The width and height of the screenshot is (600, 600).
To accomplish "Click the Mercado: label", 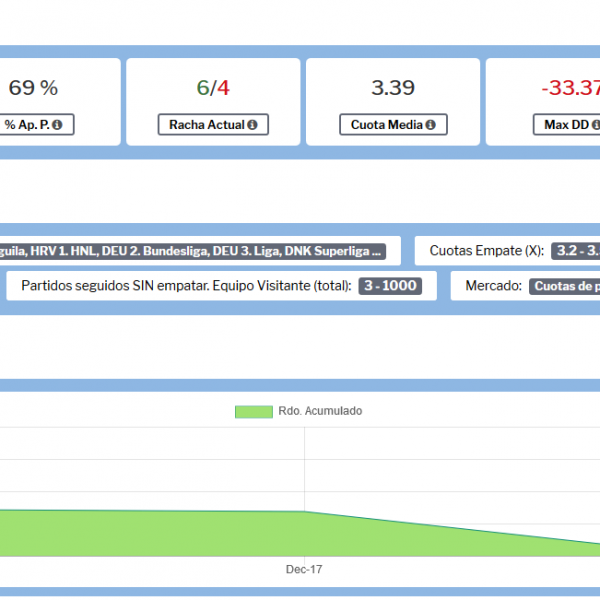I will coord(494,286).
